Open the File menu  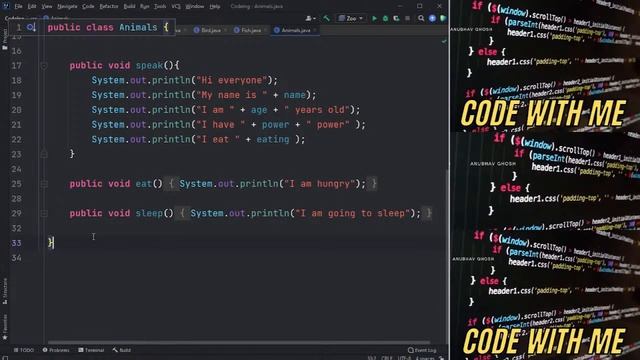pos(18,6)
